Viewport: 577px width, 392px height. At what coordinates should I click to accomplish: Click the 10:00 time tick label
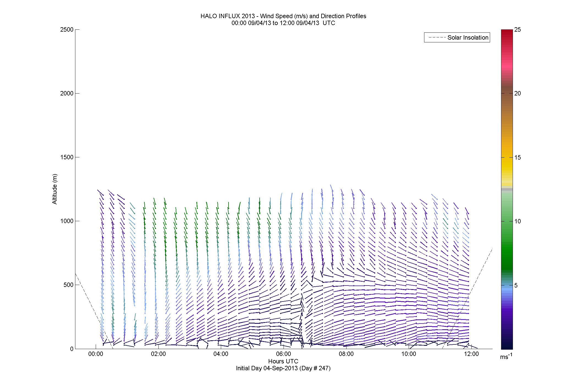409,354
